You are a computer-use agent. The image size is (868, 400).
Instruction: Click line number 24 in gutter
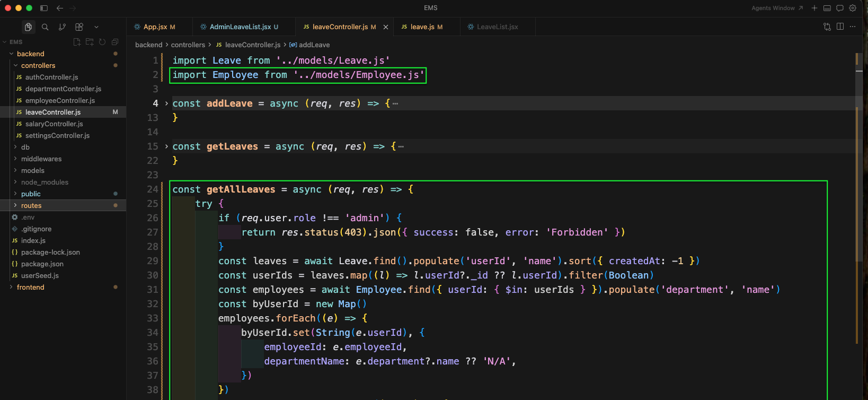pyautogui.click(x=153, y=189)
